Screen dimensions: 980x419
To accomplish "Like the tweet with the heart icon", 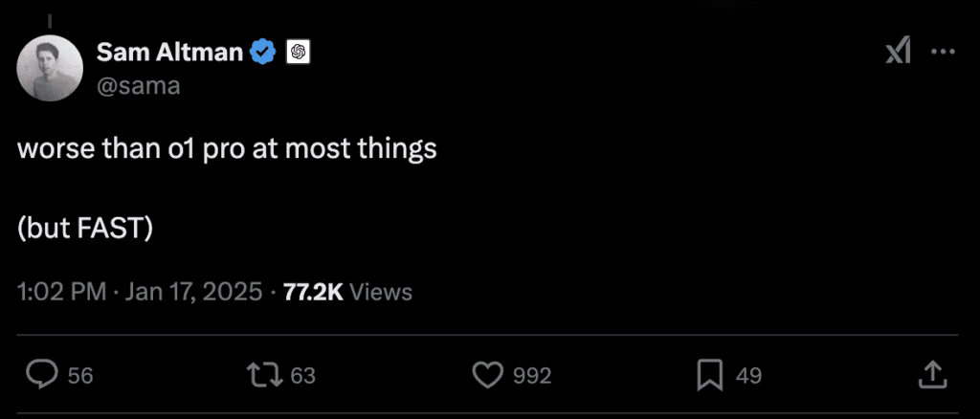I will pos(488,376).
